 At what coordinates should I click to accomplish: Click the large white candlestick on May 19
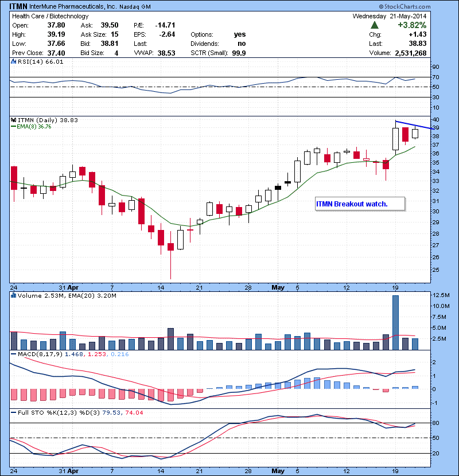[x=395, y=139]
